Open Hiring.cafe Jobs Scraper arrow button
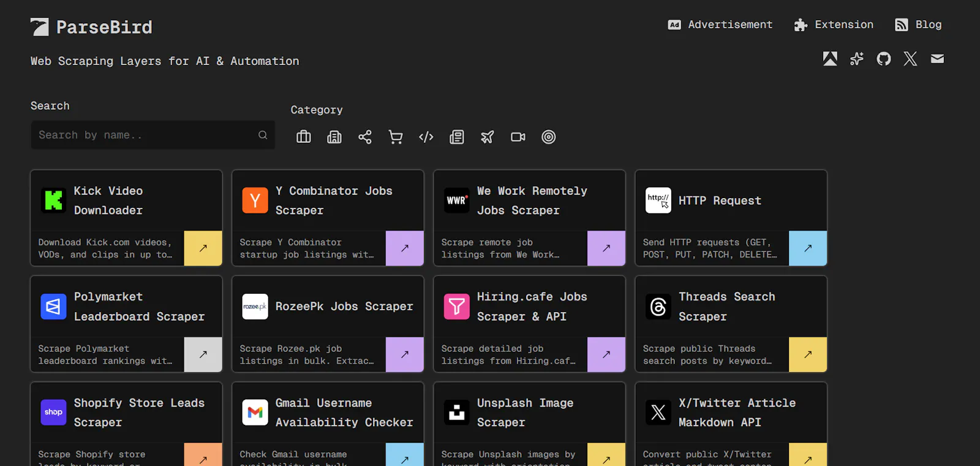The width and height of the screenshot is (980, 466). click(606, 354)
